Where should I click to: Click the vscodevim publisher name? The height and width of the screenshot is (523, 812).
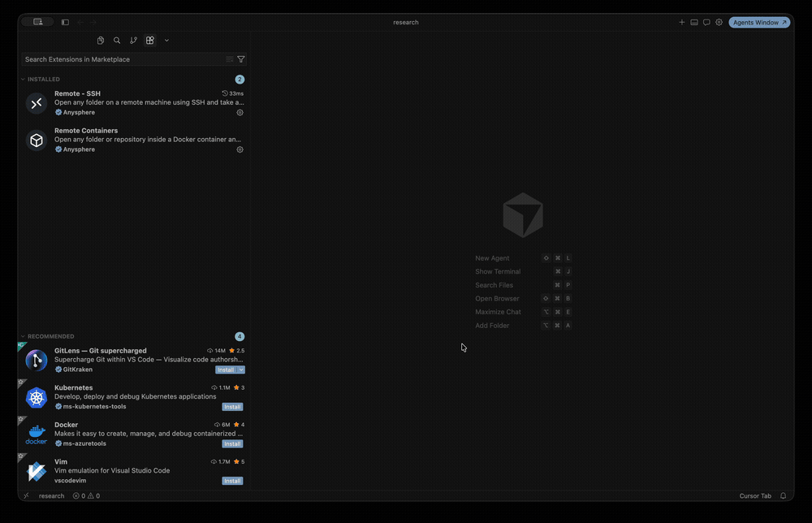(x=71, y=481)
